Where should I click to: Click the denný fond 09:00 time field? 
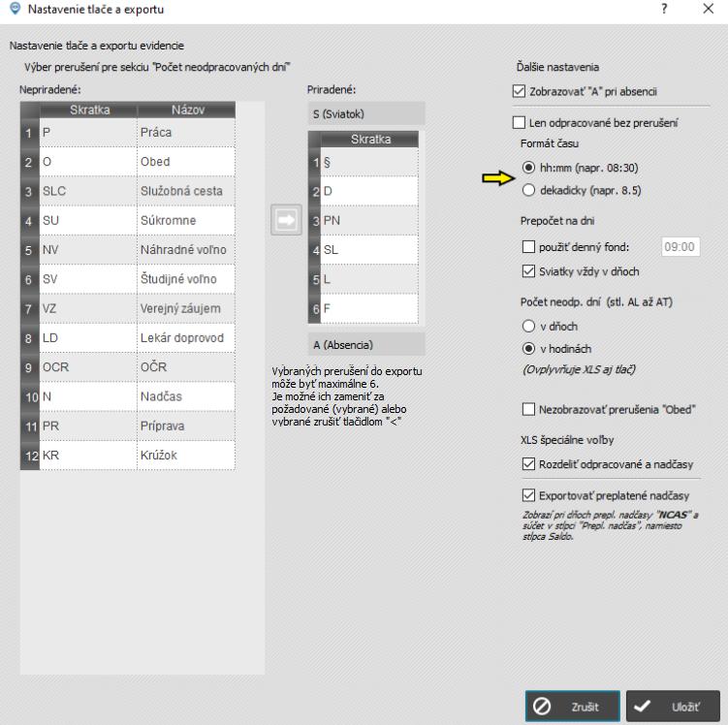[x=681, y=247]
